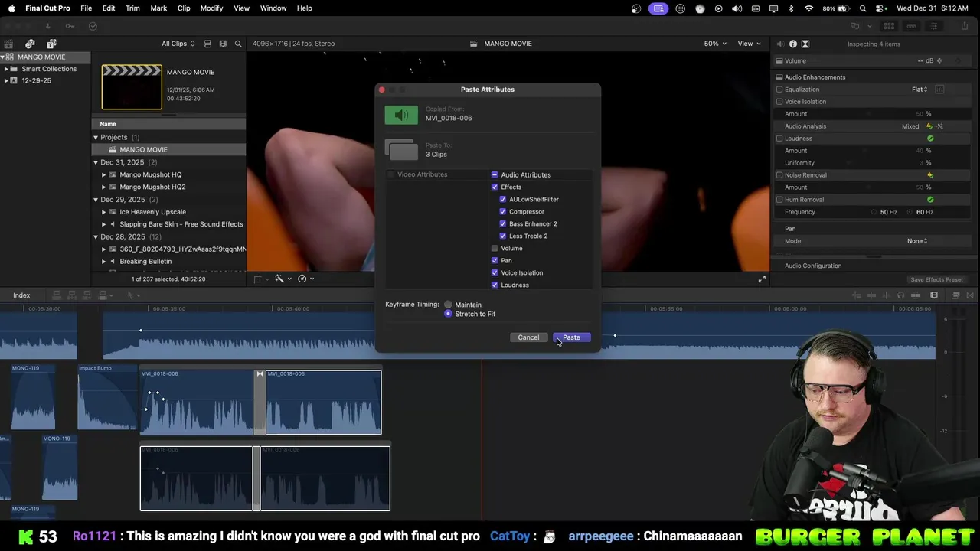
Task: Open the File menu
Action: click(87, 8)
